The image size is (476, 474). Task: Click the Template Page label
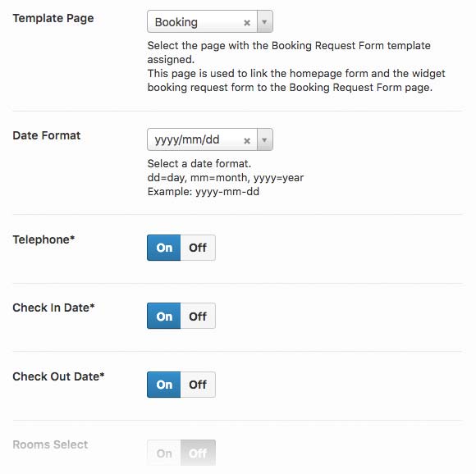[x=53, y=18]
